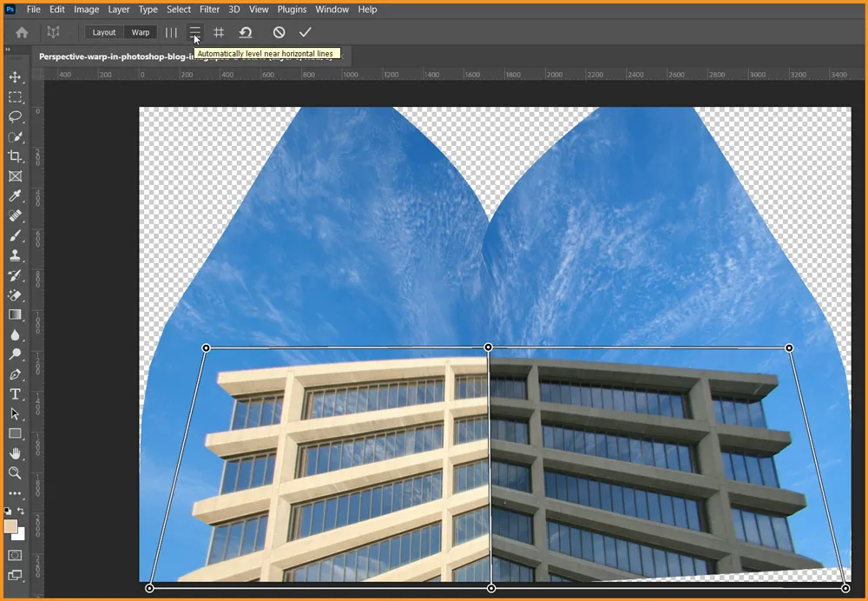Select the Lasso tool

[15, 117]
